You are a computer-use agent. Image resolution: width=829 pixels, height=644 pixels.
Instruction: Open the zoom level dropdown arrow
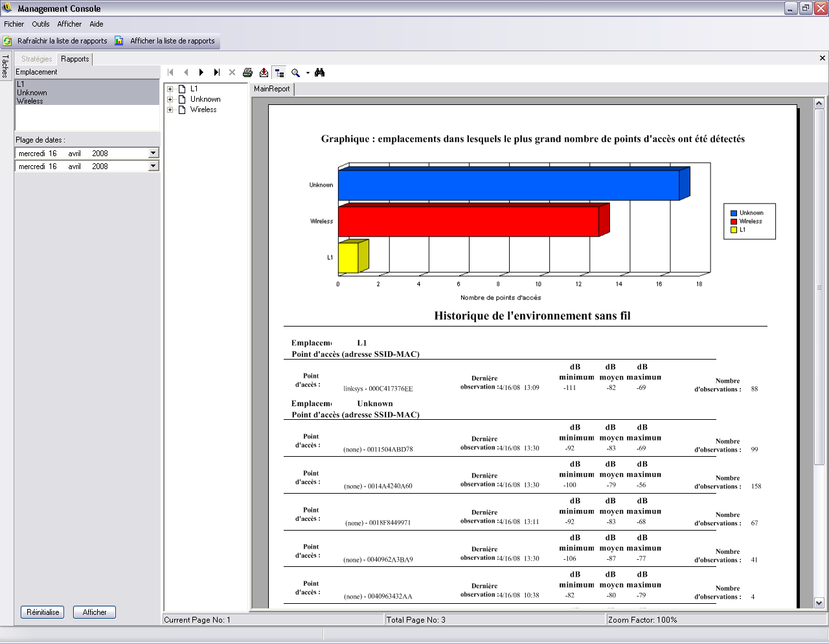[x=308, y=73]
